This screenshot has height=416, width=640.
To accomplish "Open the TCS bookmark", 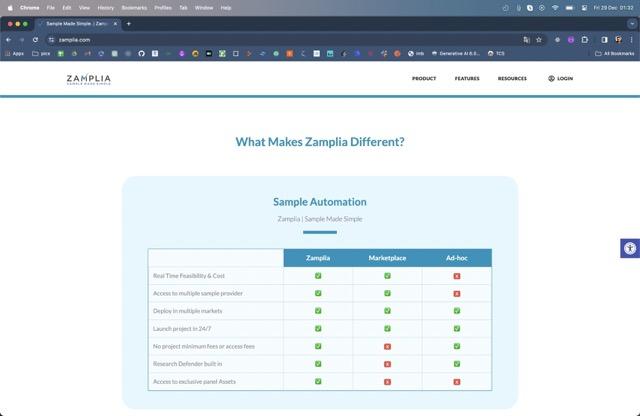I will point(496,53).
